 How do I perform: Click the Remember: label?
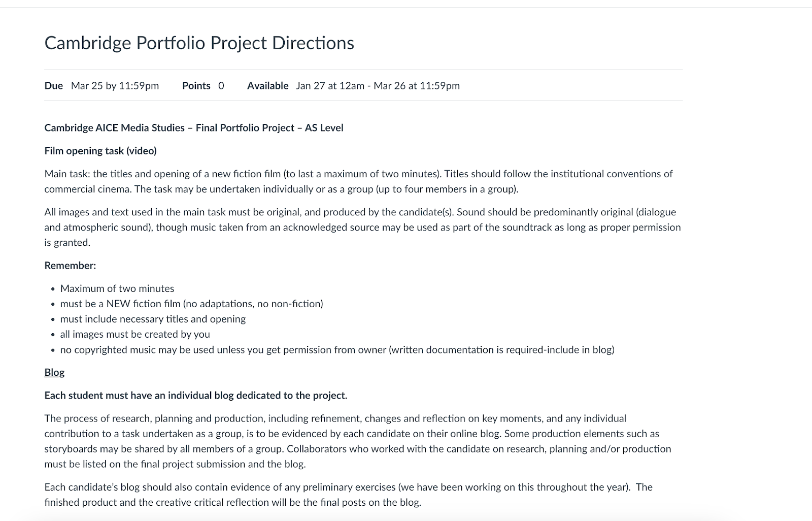click(x=70, y=266)
